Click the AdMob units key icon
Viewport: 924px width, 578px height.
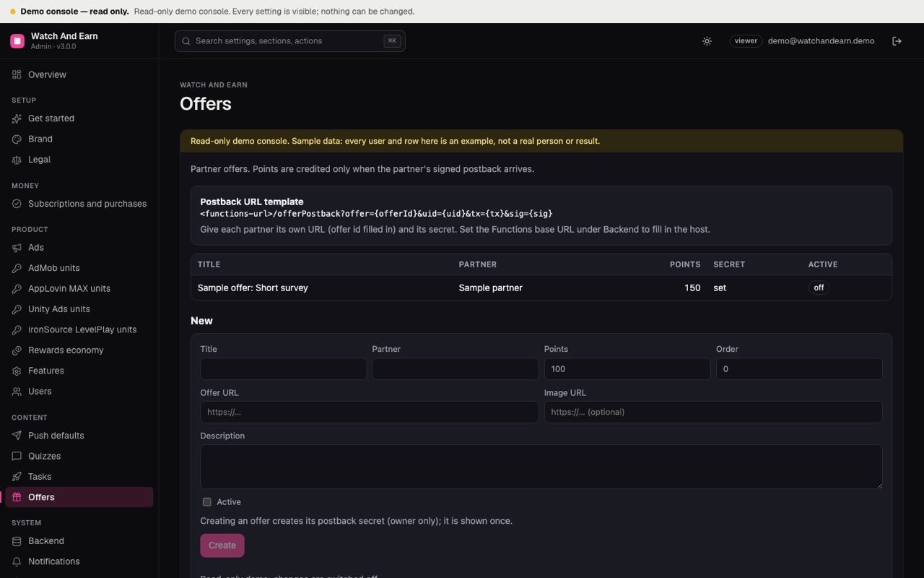(17, 268)
